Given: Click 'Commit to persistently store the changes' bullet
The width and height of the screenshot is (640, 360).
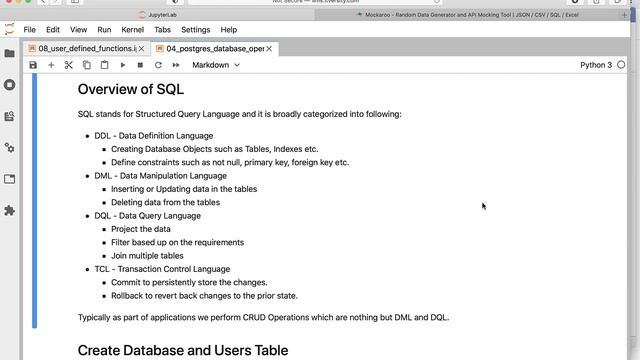Looking at the screenshot, I should [189, 282].
